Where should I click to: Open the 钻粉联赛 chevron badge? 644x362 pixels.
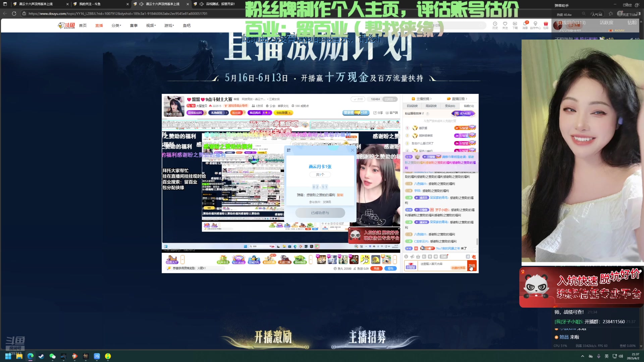(283, 113)
